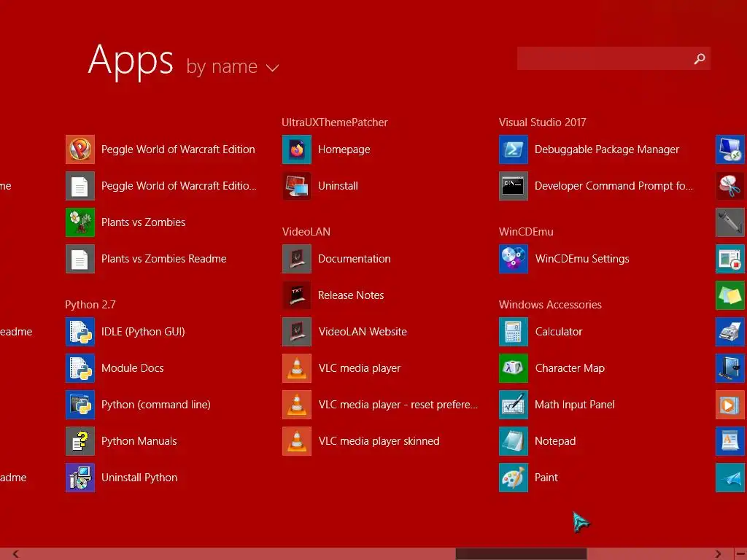Select the Windows Accessories group heading
Viewport: 747px width, 560px height.
[x=550, y=305]
